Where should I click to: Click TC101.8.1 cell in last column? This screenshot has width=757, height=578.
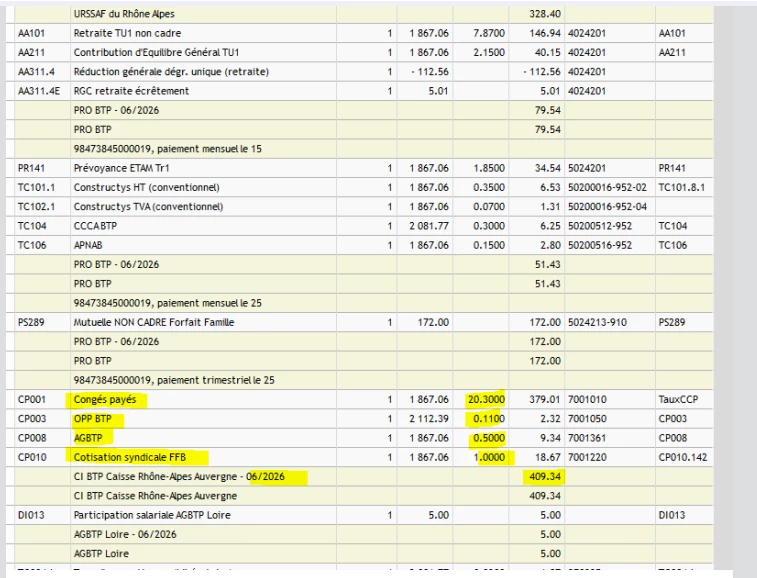[682, 187]
